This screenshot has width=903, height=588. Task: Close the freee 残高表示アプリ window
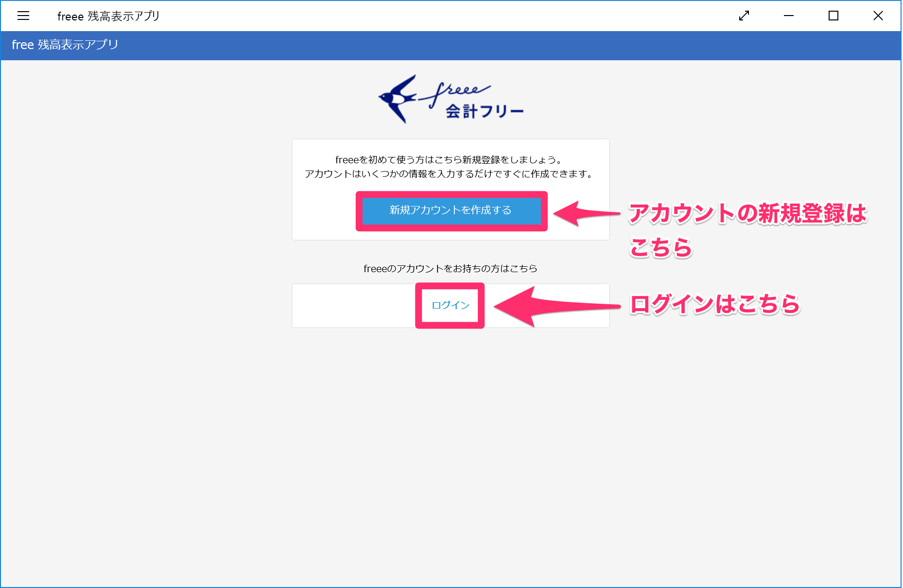(x=878, y=16)
